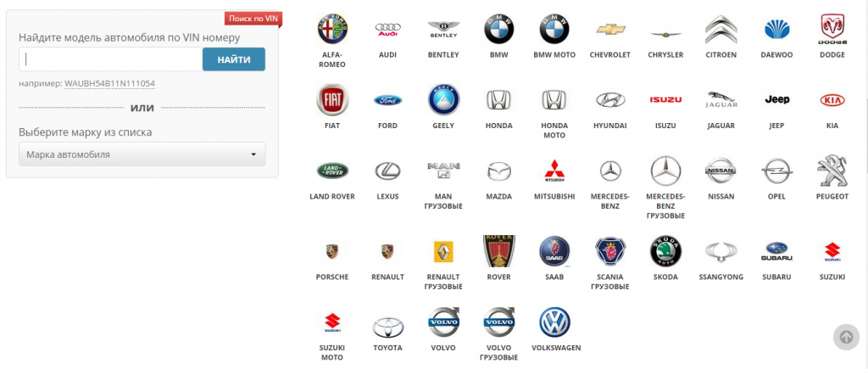868x369 pixels.
Task: Select the Audi rings logo
Action: tap(387, 30)
